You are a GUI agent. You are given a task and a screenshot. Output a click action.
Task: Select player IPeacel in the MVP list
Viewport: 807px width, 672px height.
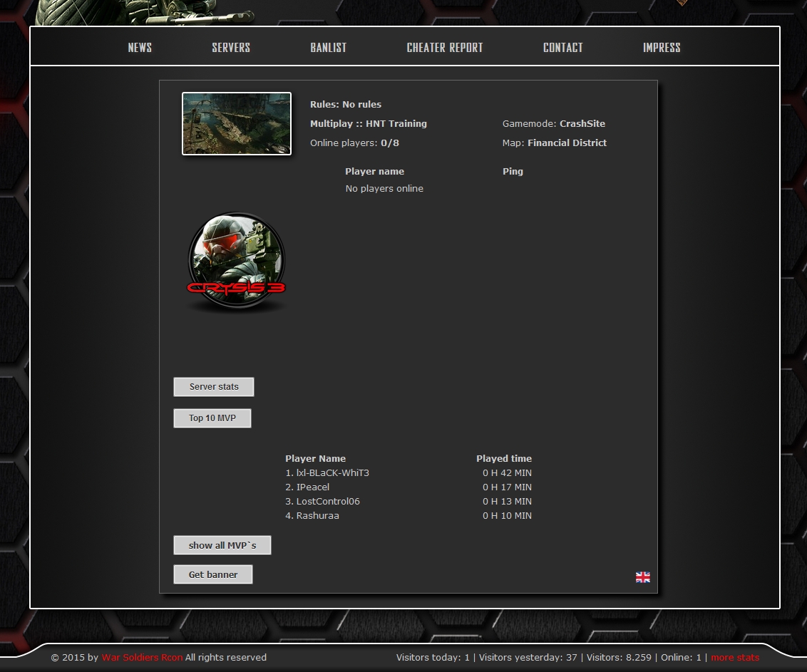tap(312, 487)
